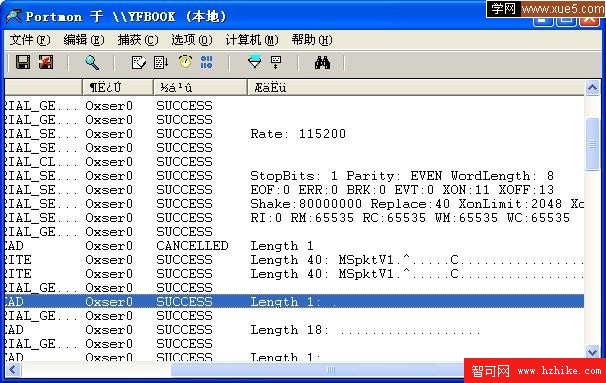The width and height of the screenshot is (606, 383).
Task: Toggle the Capture icon with red cross
Action: coord(46,62)
